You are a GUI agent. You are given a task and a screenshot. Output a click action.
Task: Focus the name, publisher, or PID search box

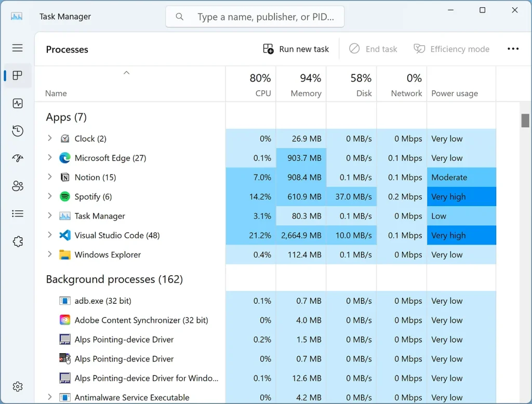click(x=255, y=17)
